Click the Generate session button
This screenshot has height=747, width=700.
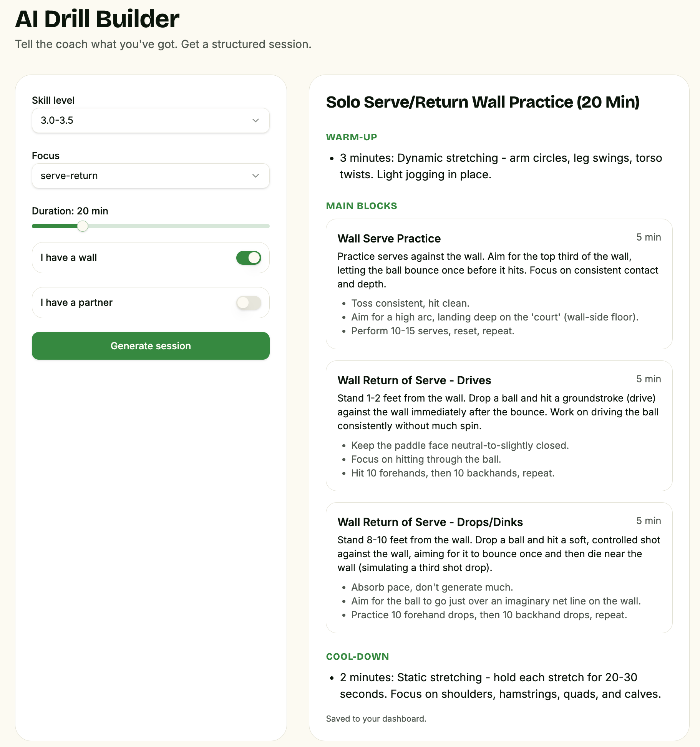pos(151,346)
